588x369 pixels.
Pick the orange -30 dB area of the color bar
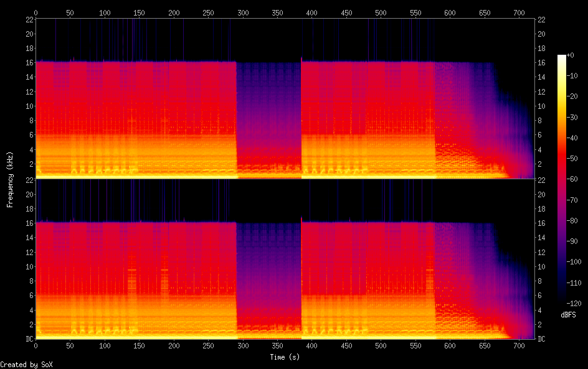tap(562, 119)
